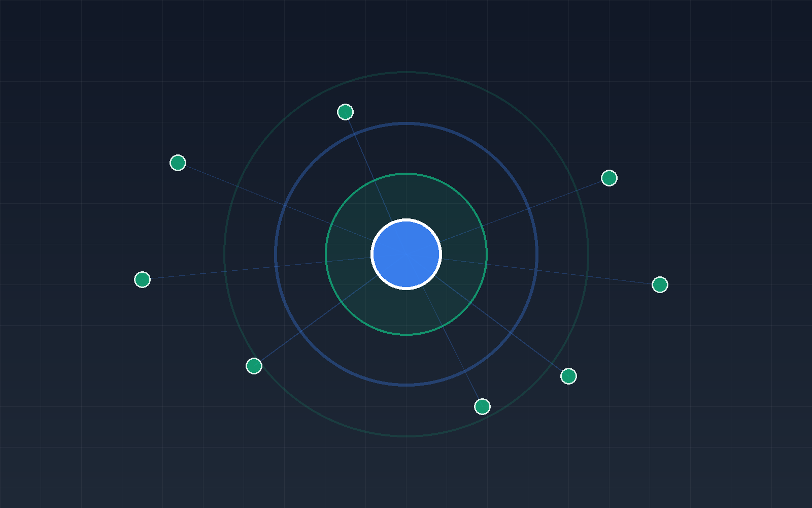Choose the lower-right green satellite node
The width and height of the screenshot is (812, 508).
pyautogui.click(x=568, y=376)
